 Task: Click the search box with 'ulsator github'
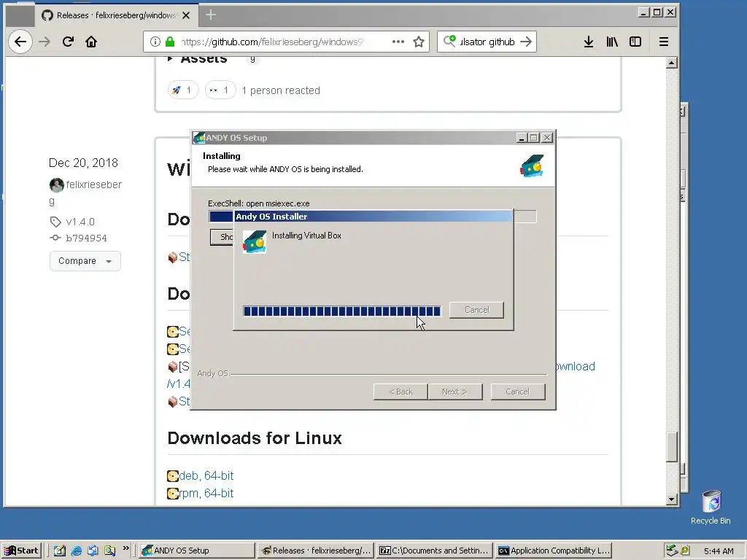pyautogui.click(x=487, y=42)
